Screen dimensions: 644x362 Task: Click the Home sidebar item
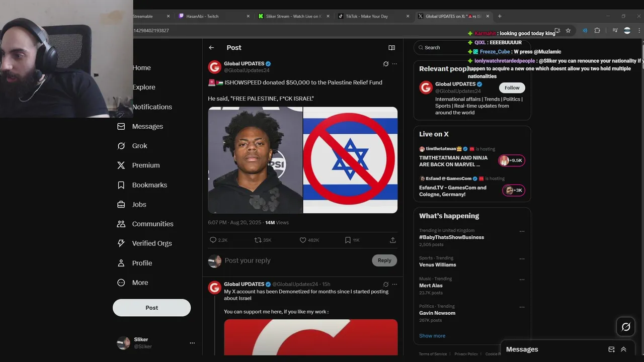coord(141,68)
